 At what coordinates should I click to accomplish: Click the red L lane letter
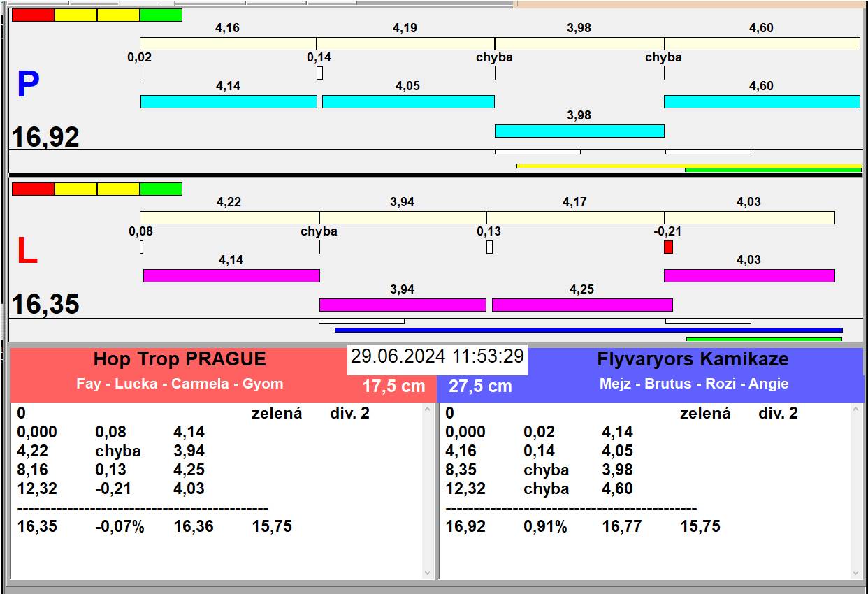pos(27,252)
